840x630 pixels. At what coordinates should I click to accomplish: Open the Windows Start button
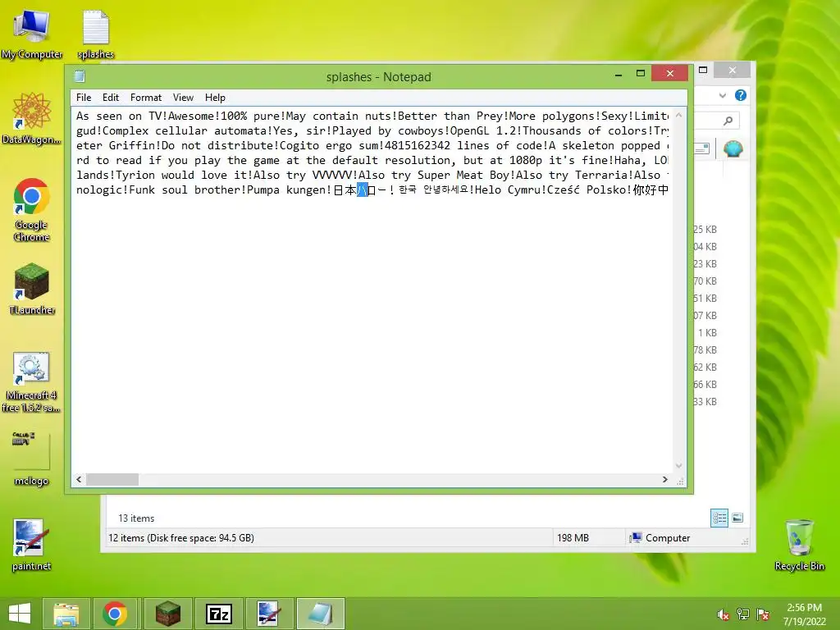click(20, 614)
